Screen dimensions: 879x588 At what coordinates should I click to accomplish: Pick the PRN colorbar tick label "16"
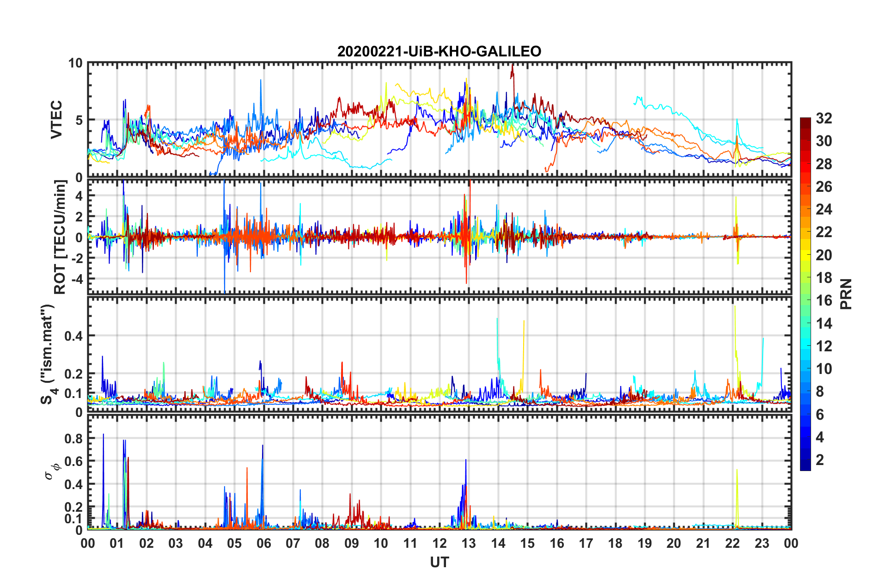[824, 300]
